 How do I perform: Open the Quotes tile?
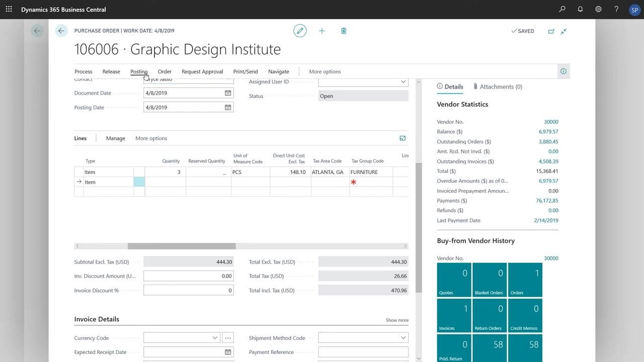tap(454, 280)
